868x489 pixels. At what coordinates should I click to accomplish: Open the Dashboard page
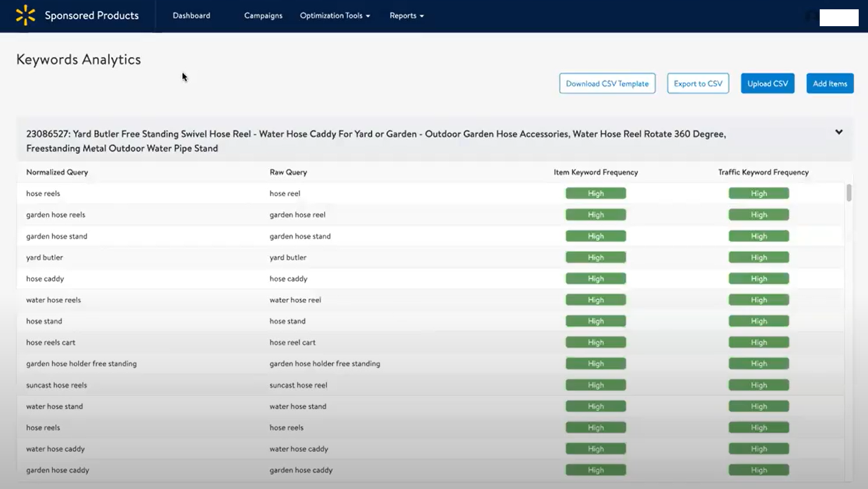coord(191,16)
